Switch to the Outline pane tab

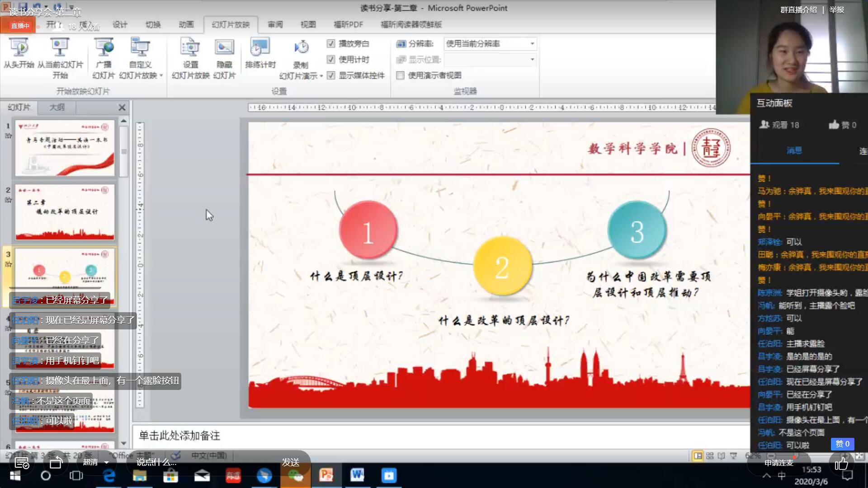pos(57,107)
